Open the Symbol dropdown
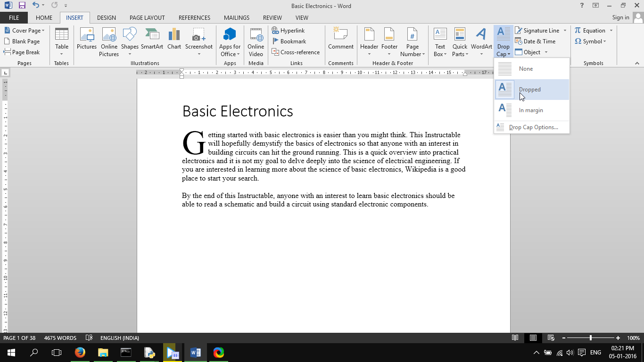644x362 pixels. point(590,41)
